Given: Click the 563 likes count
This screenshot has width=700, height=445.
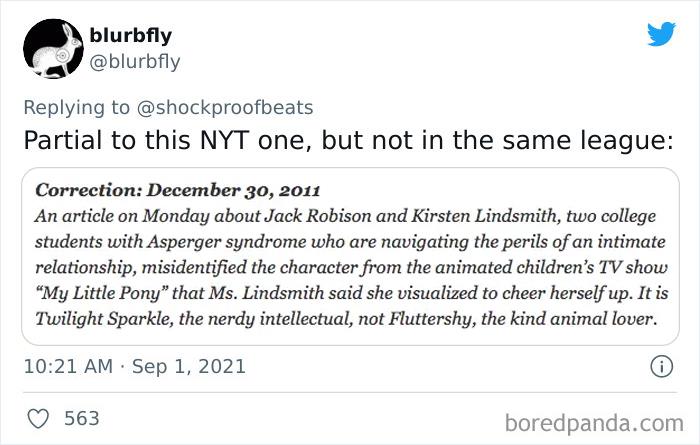Looking at the screenshot, I should (x=82, y=418).
